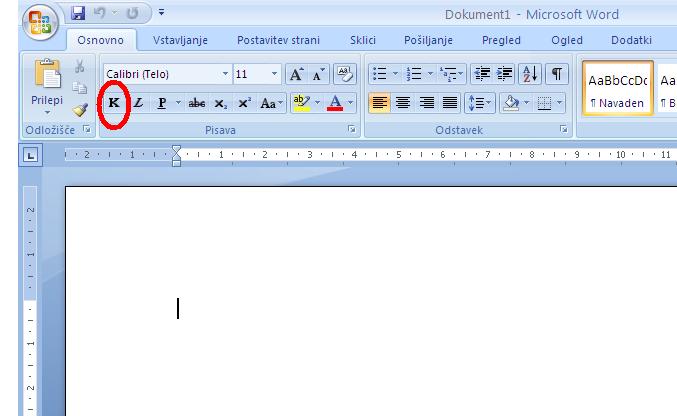Toggle superscript x² button
The width and height of the screenshot is (677, 416).
tap(244, 103)
